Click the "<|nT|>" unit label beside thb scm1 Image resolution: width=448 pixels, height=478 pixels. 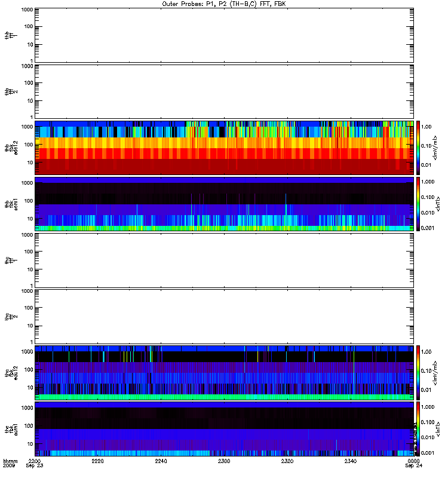click(x=438, y=204)
